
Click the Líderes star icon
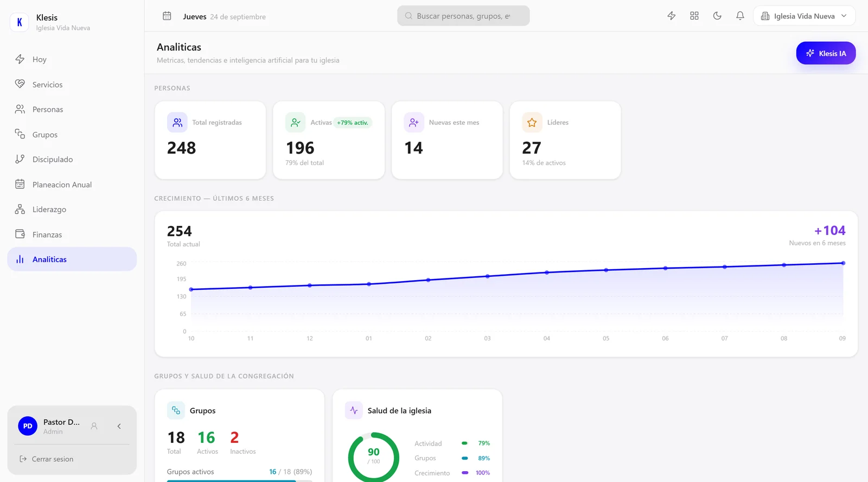coord(532,123)
